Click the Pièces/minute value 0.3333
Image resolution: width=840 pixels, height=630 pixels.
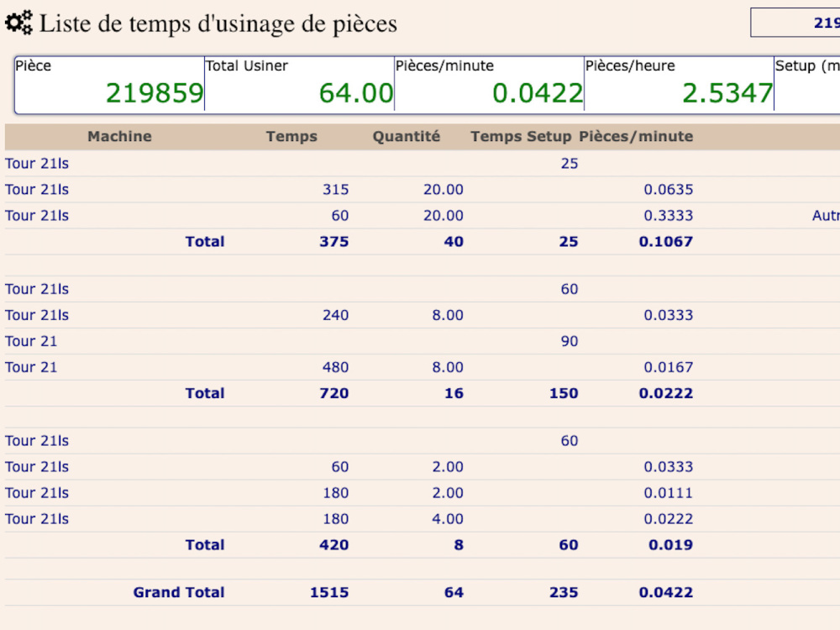coord(668,216)
